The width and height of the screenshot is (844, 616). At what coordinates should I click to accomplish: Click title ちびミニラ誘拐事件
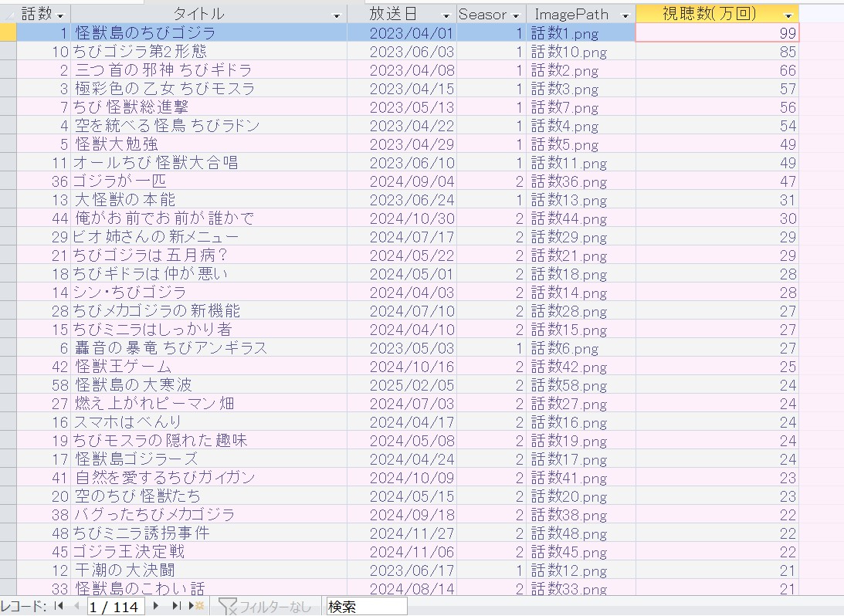click(x=208, y=533)
